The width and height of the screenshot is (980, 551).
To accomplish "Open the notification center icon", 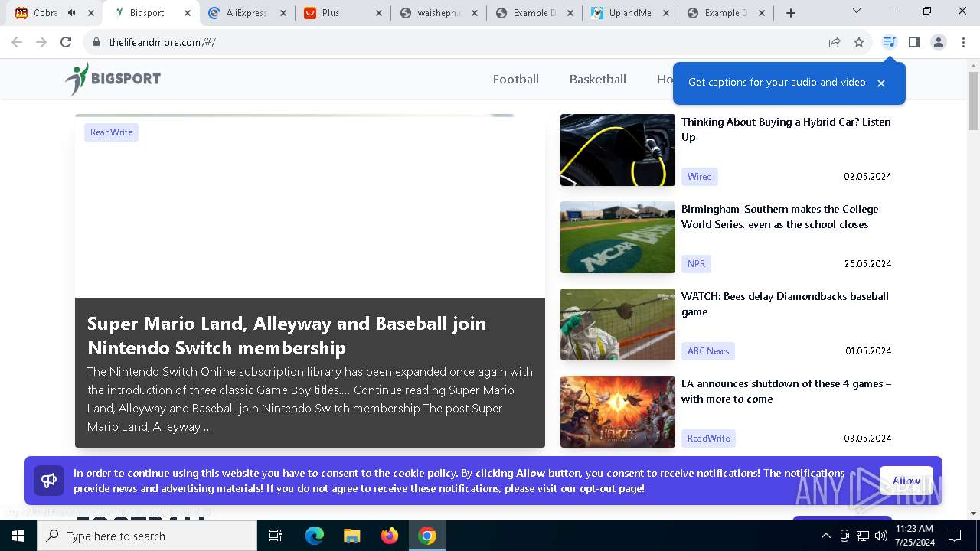I will (955, 536).
